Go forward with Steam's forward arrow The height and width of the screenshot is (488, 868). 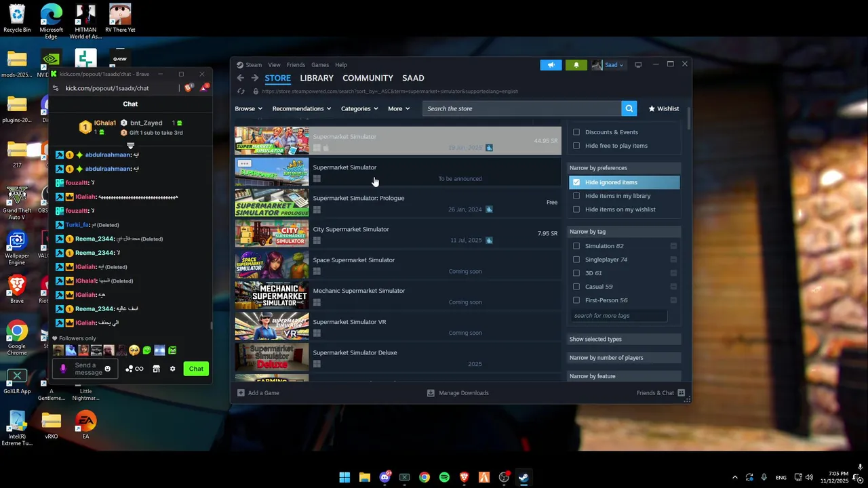pos(255,78)
